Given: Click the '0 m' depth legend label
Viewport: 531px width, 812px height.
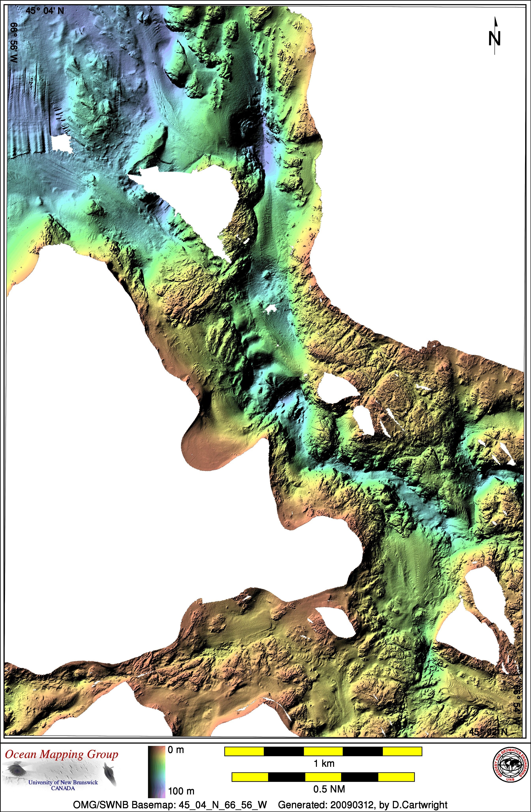Looking at the screenshot, I should coord(176,750).
